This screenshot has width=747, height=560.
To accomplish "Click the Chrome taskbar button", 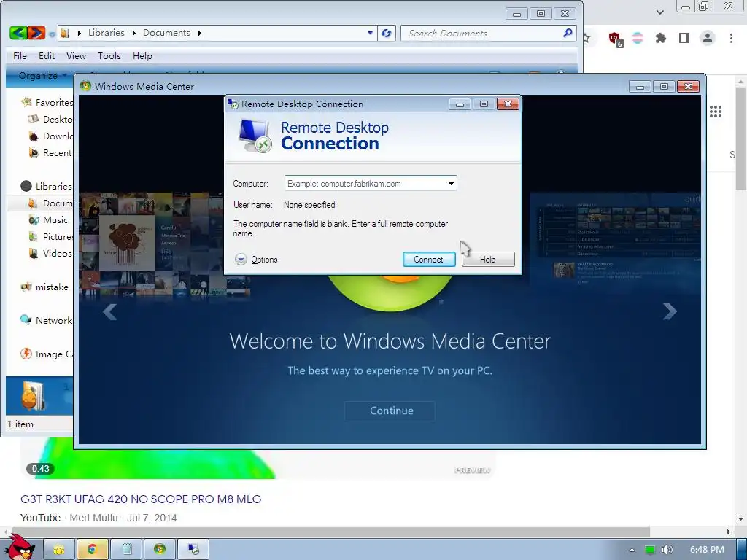I will pyautogui.click(x=93, y=550).
